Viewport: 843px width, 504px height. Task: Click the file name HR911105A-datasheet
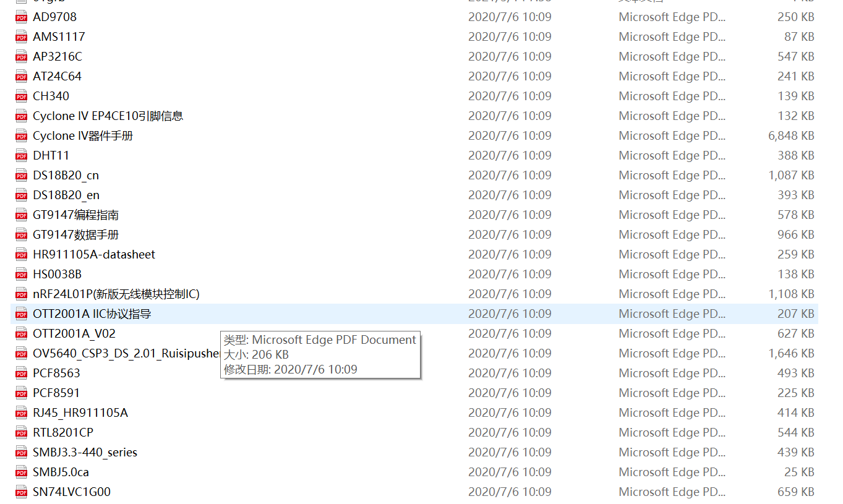[x=94, y=254]
